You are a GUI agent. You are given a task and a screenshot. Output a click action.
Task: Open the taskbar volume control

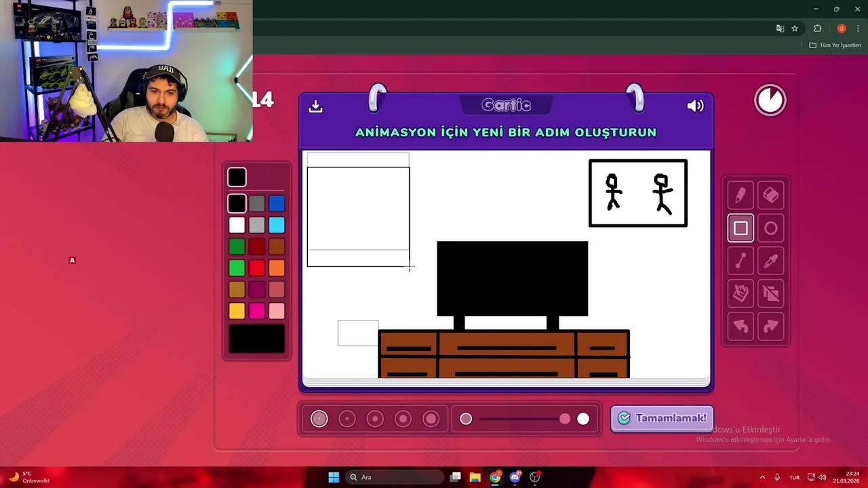823,477
